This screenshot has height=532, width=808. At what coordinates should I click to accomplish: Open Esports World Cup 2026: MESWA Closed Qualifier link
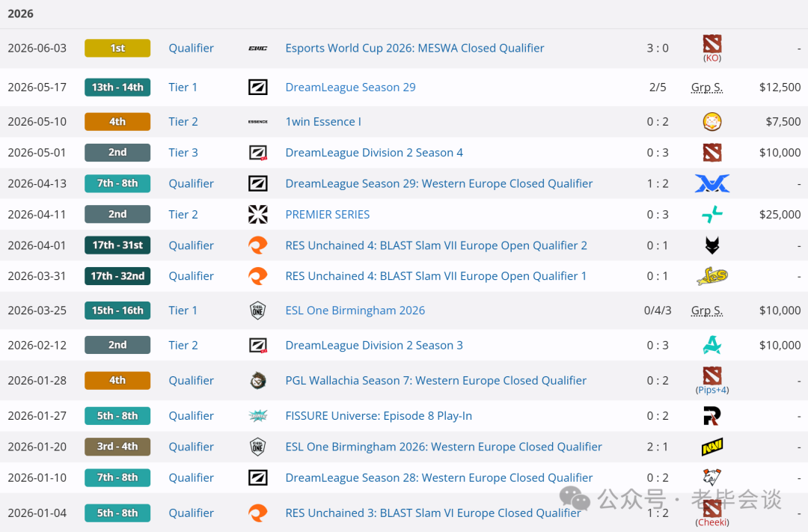414,48
